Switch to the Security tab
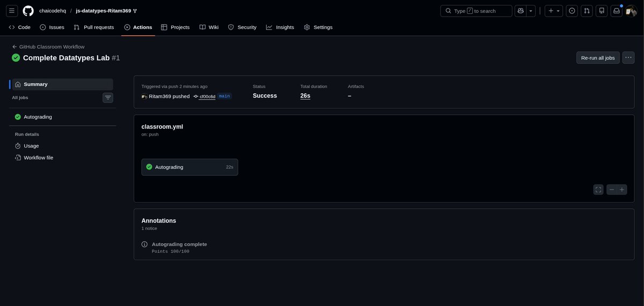The width and height of the screenshot is (644, 306). [x=242, y=27]
